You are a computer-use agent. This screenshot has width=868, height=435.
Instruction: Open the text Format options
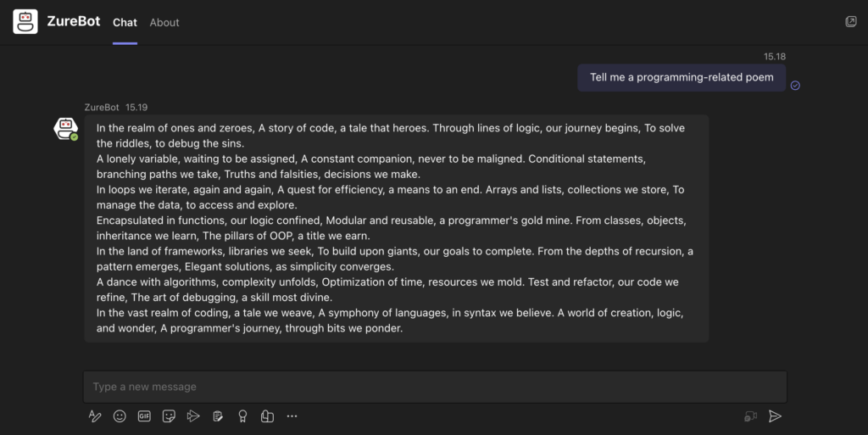[x=95, y=416]
